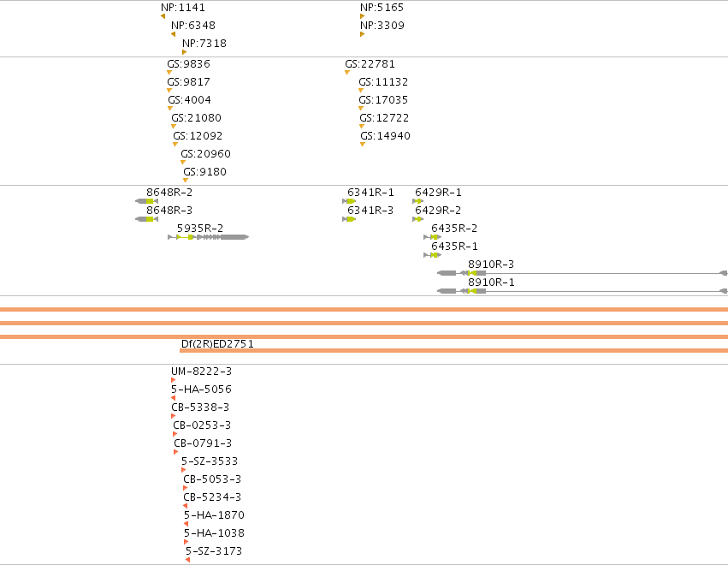Open the 5935R-2 label
Screen dimensions: 728x565
[200, 229]
